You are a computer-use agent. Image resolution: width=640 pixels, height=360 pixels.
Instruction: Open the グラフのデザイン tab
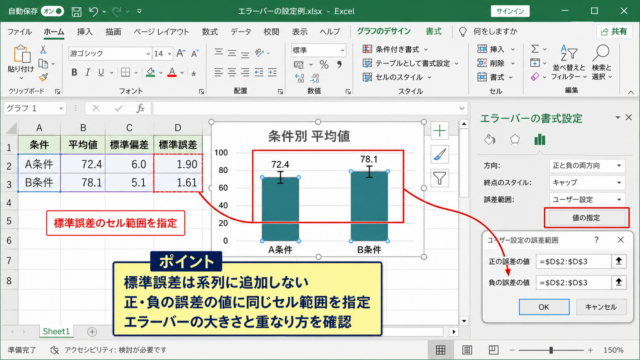(x=384, y=31)
